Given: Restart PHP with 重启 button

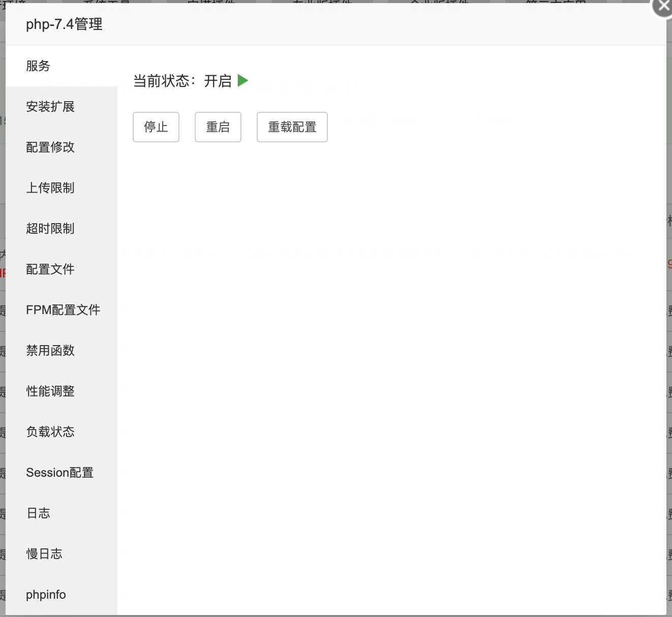Looking at the screenshot, I should pyautogui.click(x=218, y=127).
